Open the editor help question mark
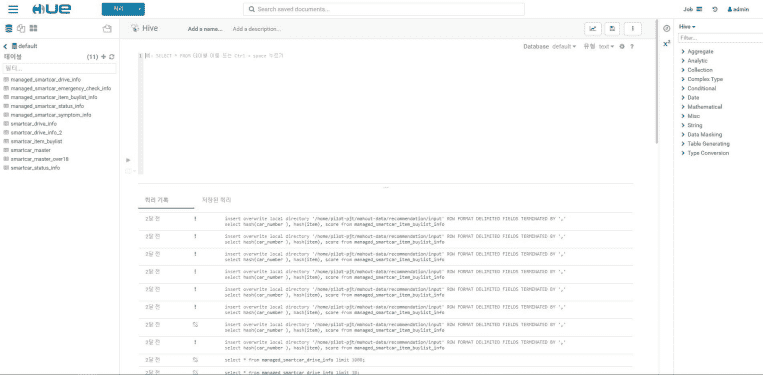Image resolution: width=763 pixels, height=375 pixels. click(x=632, y=47)
